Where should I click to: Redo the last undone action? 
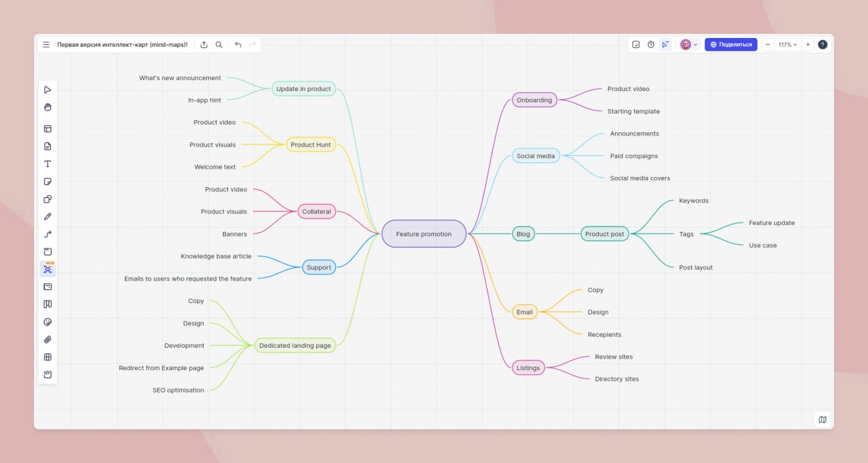click(253, 45)
